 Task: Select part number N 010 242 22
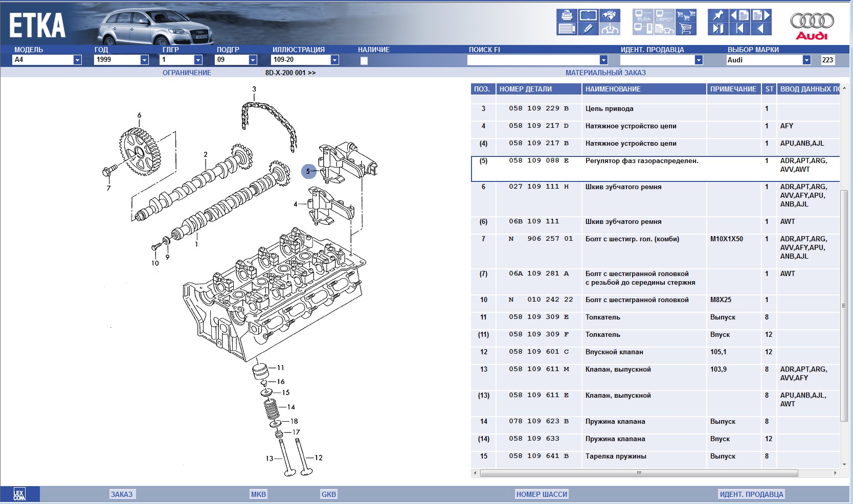click(541, 300)
